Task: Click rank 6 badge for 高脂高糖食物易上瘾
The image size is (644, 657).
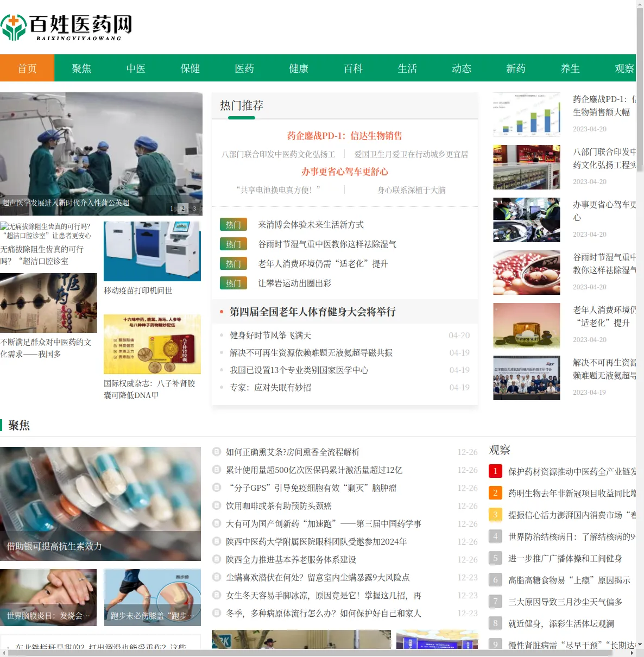Action: 495,579
